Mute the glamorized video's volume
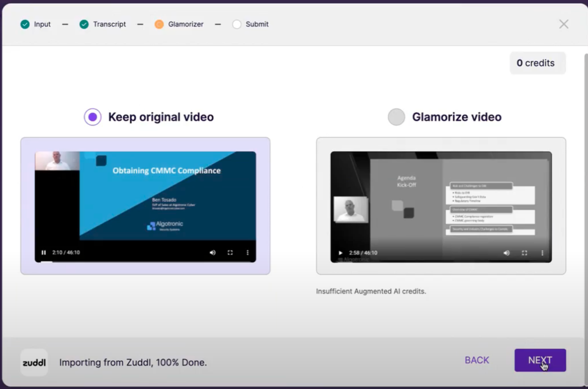 coord(507,253)
